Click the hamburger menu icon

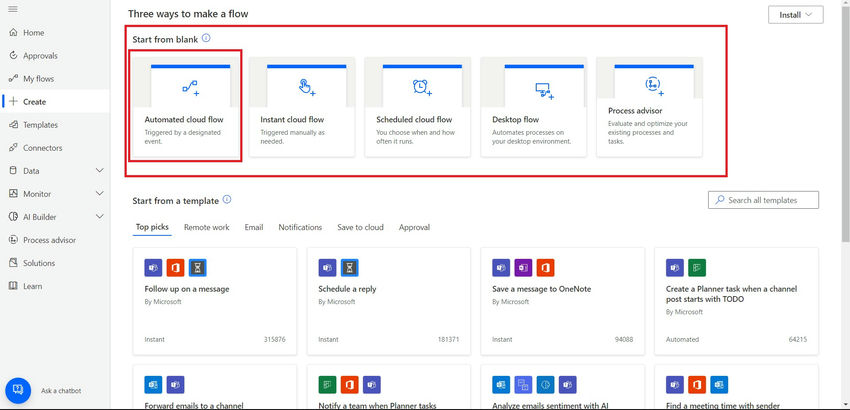point(12,9)
